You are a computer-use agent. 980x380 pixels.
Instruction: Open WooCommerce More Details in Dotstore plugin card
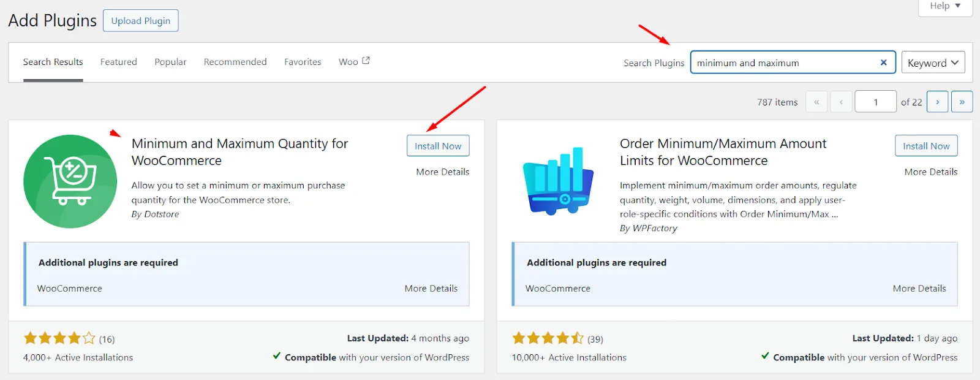(x=431, y=288)
